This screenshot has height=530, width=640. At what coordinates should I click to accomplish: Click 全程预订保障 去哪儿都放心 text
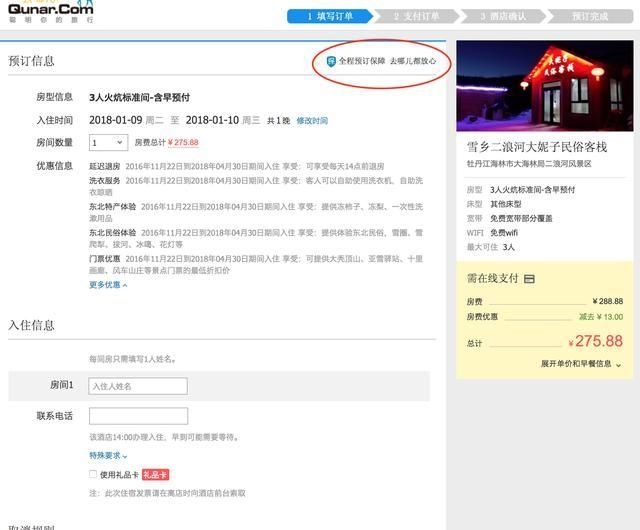[x=387, y=61]
